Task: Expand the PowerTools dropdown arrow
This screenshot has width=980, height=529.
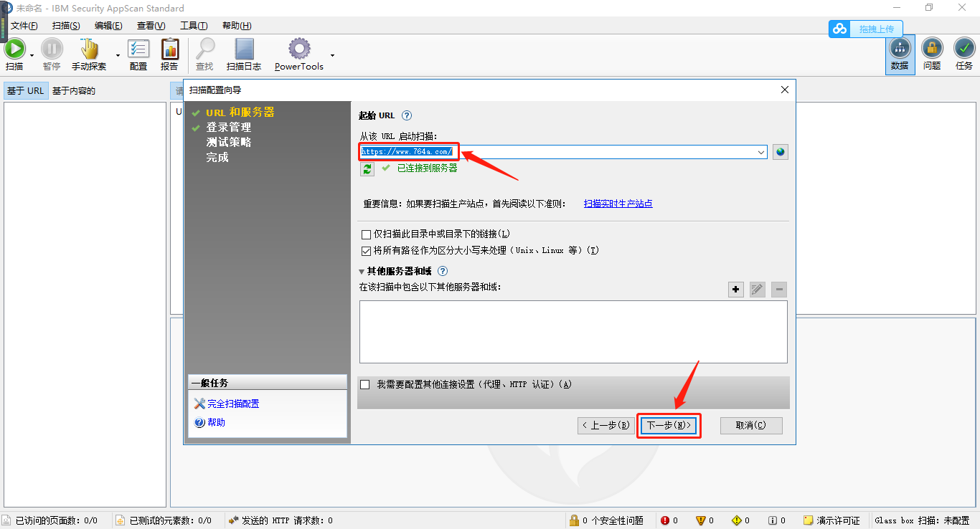Action: point(332,55)
